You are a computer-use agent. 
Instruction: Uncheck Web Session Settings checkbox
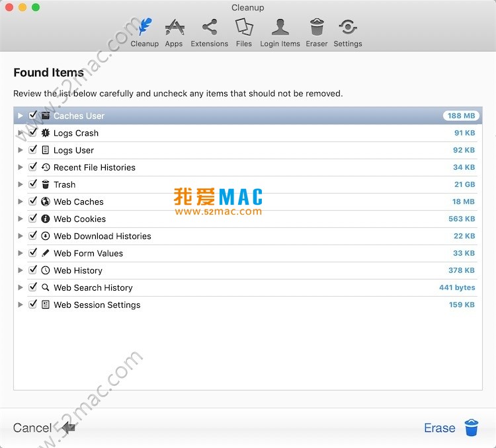(x=33, y=304)
